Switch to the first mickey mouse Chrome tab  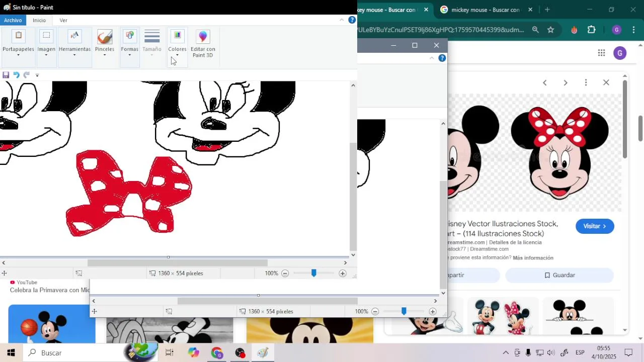point(388,10)
